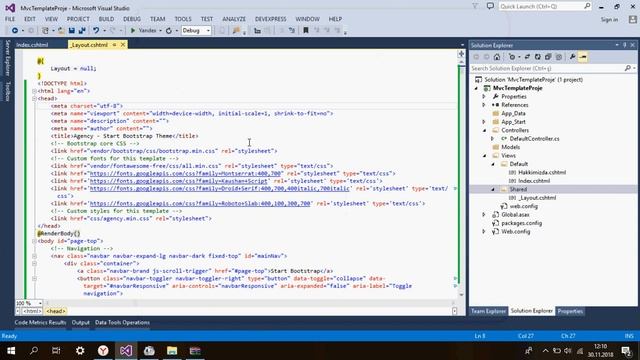Expand the Global.asax node
This screenshot has width=640, height=360.
coord(484,215)
